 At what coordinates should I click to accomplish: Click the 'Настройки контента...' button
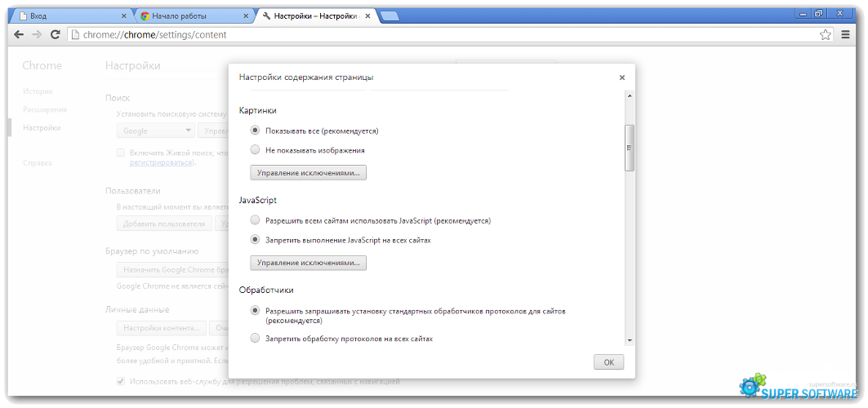(162, 328)
